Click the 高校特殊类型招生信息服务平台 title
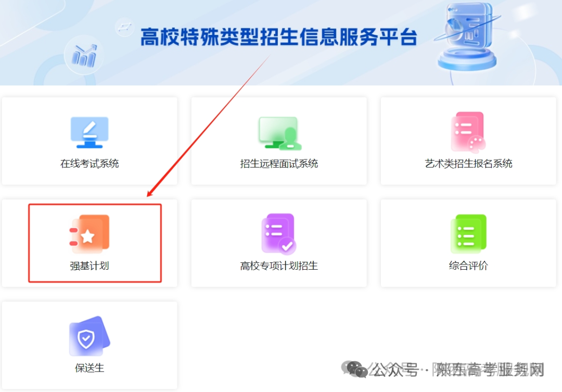The image size is (562, 392). click(x=279, y=37)
